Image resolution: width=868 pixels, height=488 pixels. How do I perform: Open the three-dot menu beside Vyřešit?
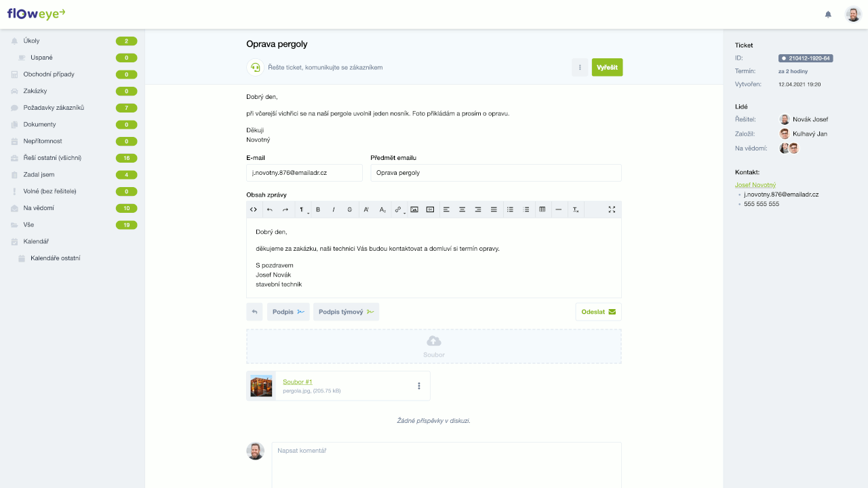coord(580,67)
